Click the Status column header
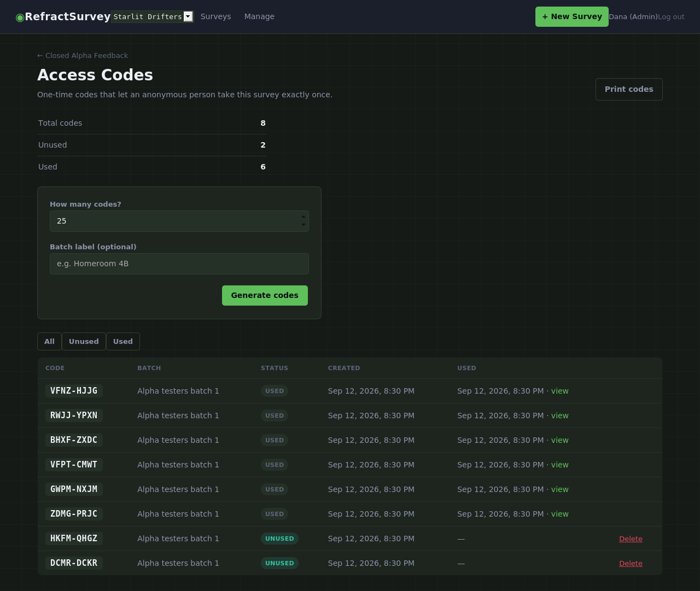This screenshot has width=700, height=591. (x=275, y=368)
